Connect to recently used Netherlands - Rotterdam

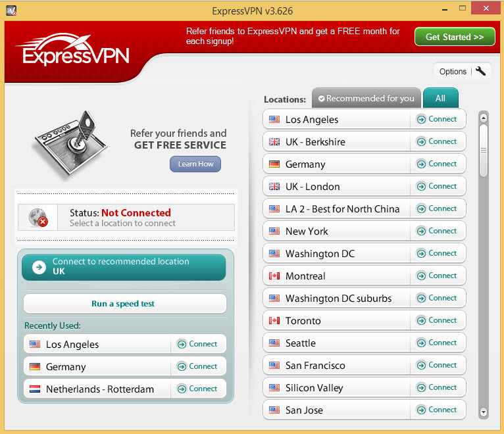point(197,389)
